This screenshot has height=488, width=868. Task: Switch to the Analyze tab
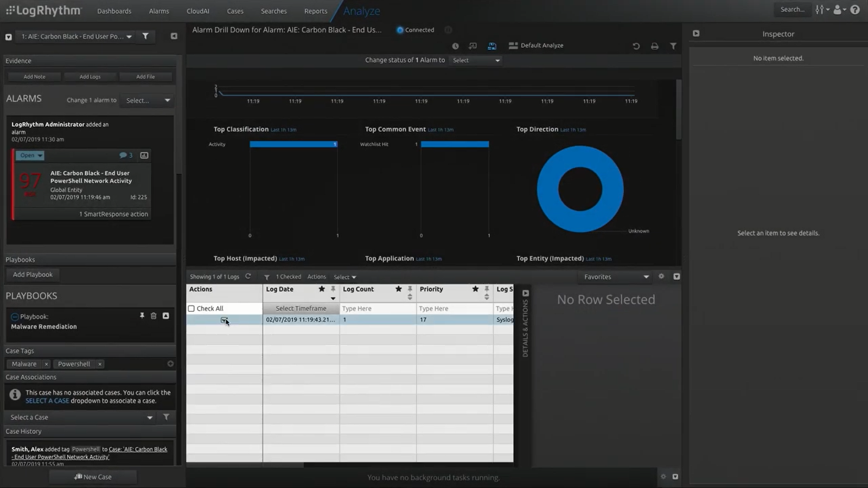click(x=361, y=11)
